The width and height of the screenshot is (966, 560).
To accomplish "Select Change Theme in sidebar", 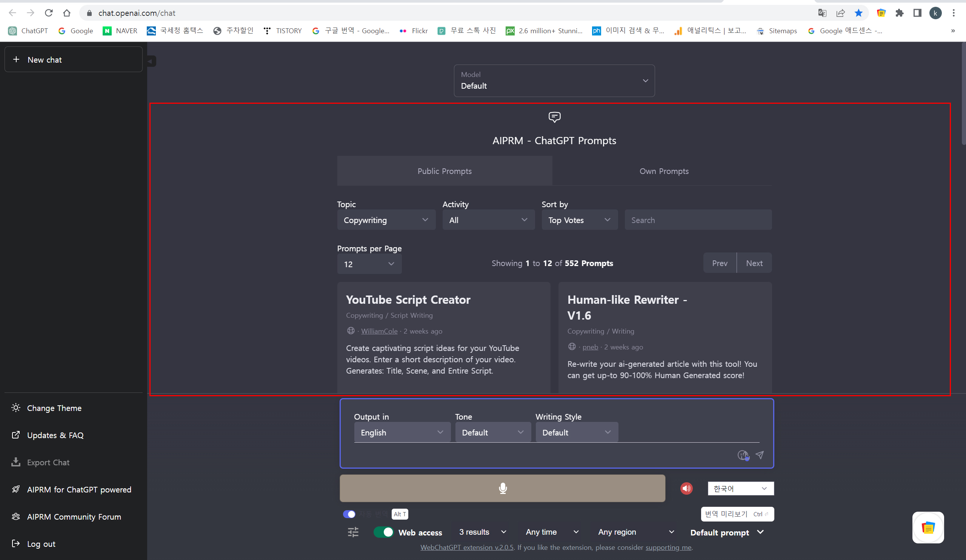I will [x=74, y=408].
